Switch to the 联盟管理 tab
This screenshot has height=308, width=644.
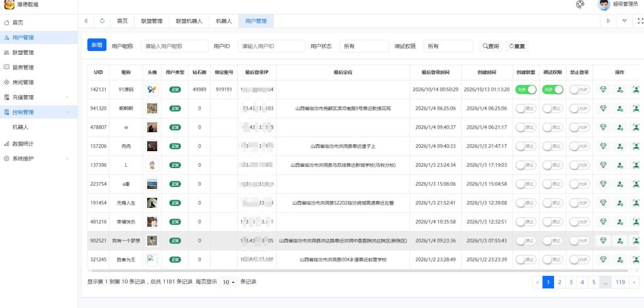pyautogui.click(x=152, y=21)
